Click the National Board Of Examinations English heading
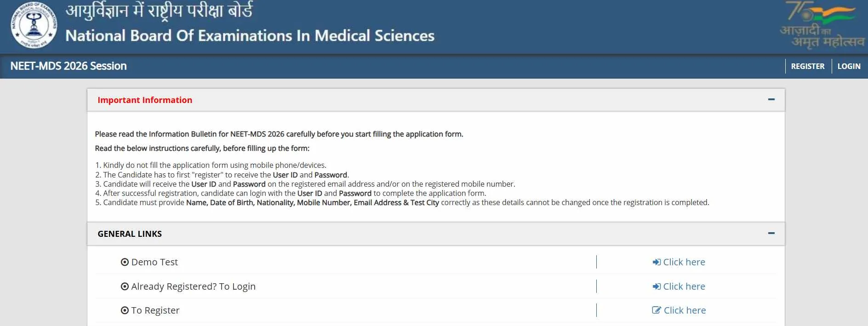The width and height of the screenshot is (868, 326). [x=250, y=36]
